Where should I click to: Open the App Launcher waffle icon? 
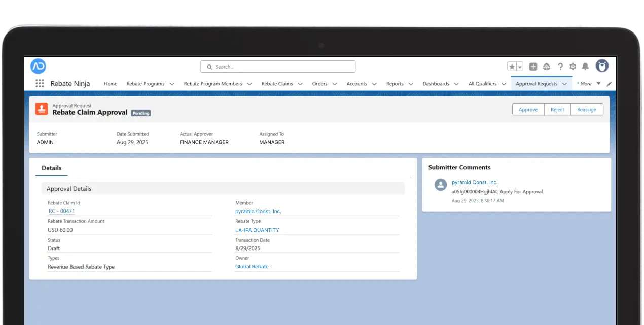pyautogui.click(x=40, y=83)
